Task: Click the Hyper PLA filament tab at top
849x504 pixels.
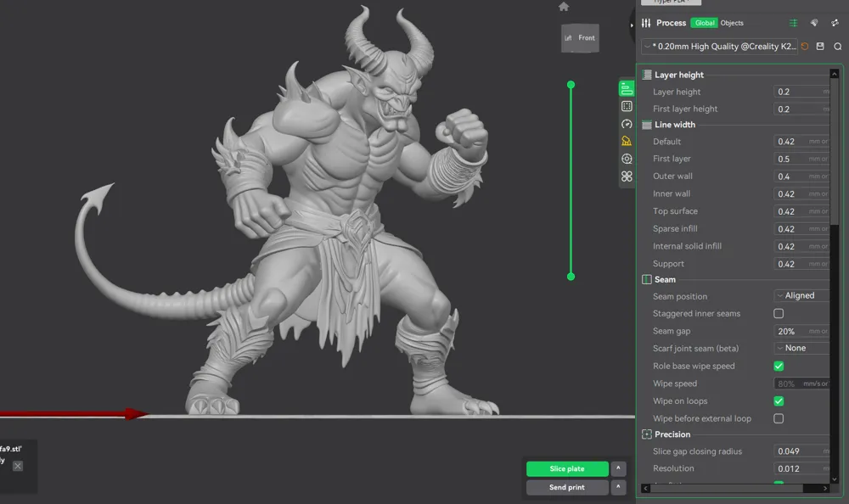Action: (x=671, y=3)
